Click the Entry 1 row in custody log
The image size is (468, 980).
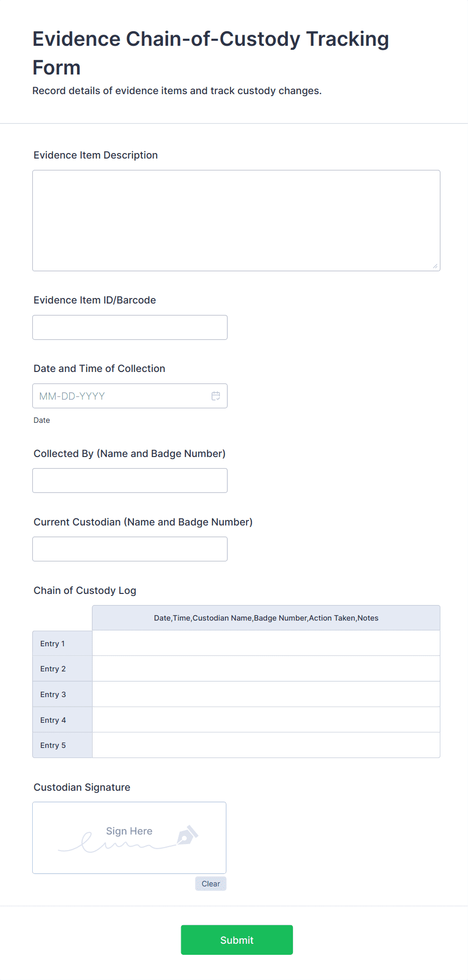coord(266,643)
